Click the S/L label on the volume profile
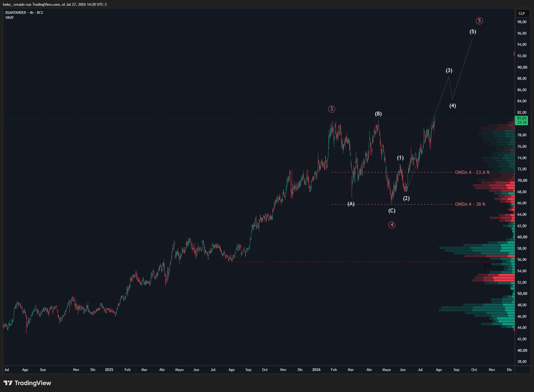Image resolution: width=534 pixels, height=392 pixels. coord(488,265)
